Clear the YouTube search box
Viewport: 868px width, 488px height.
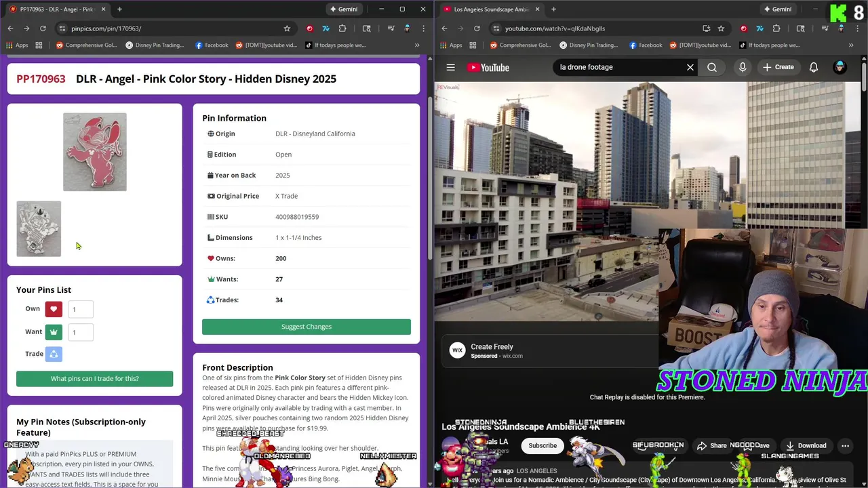pyautogui.click(x=690, y=67)
